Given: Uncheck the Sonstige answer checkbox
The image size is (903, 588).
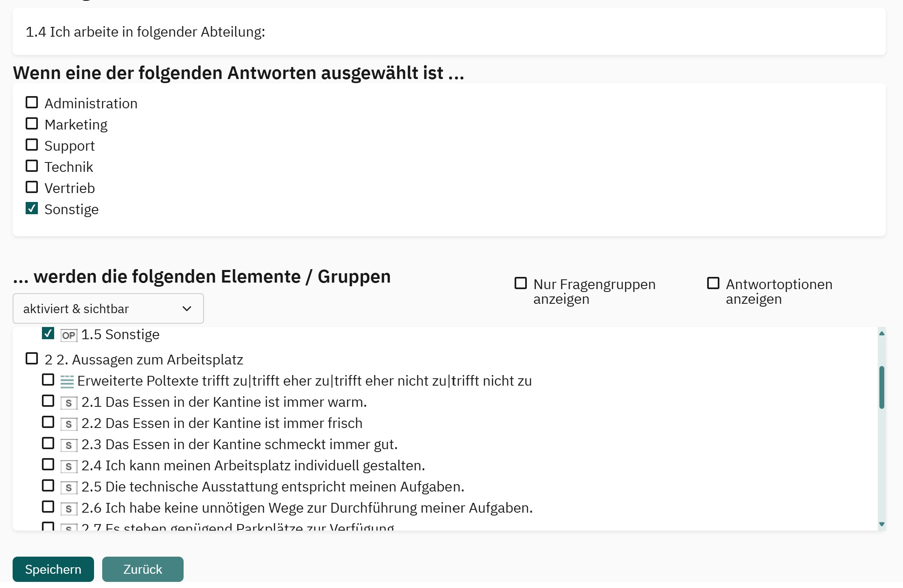Looking at the screenshot, I should (32, 208).
